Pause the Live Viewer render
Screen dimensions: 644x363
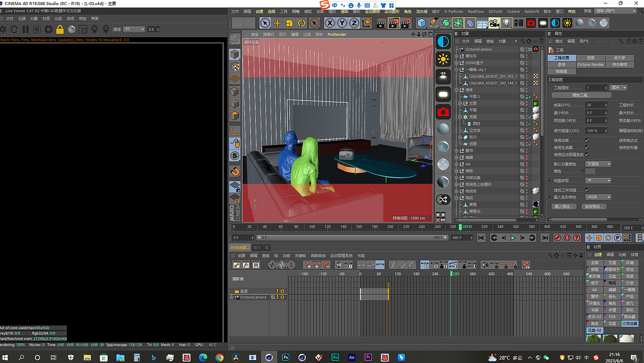pyautogui.click(x=25, y=29)
